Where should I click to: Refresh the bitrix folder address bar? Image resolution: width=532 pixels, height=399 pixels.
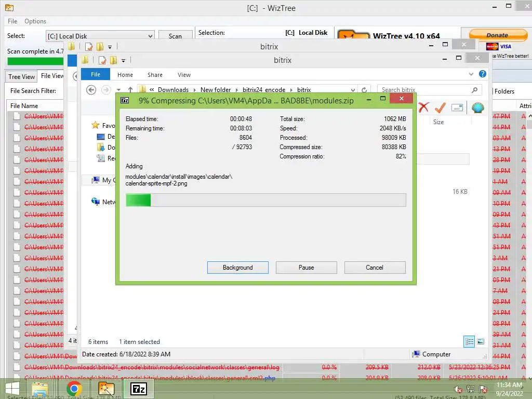364,90
